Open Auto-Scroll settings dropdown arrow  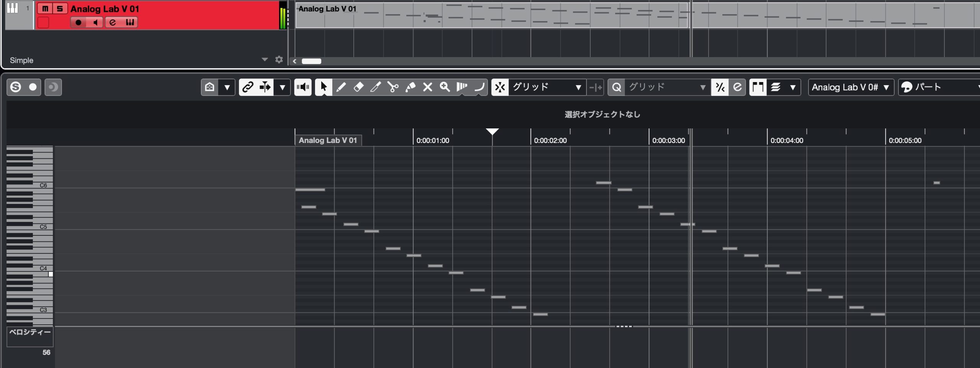[283, 87]
